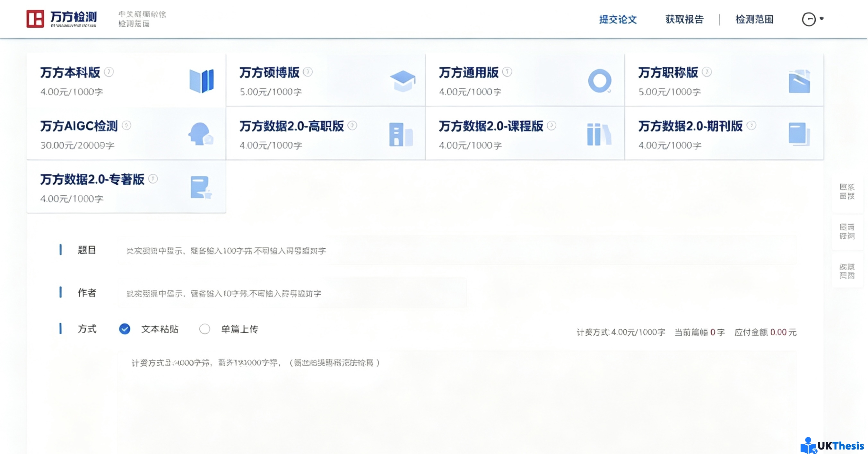Click the 5.00元/1000字 price under 万方职称版

coord(670,92)
